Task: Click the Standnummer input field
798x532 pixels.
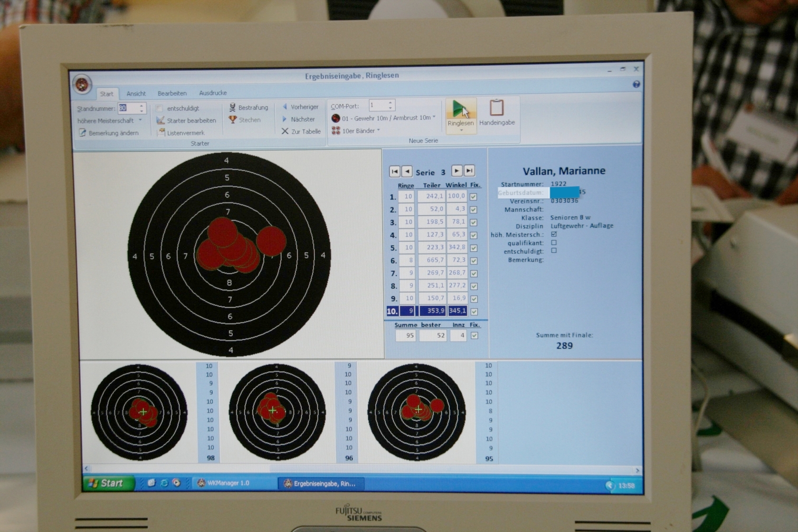Action: [128, 108]
